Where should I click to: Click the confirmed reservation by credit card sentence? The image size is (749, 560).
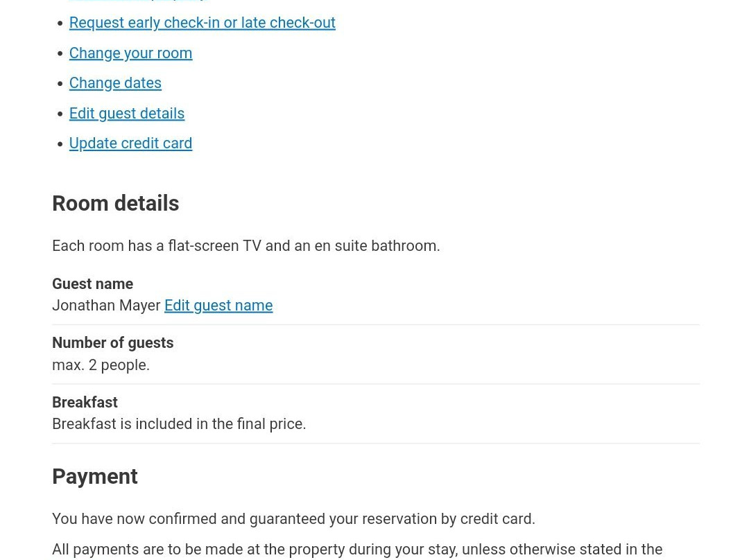[x=293, y=519]
